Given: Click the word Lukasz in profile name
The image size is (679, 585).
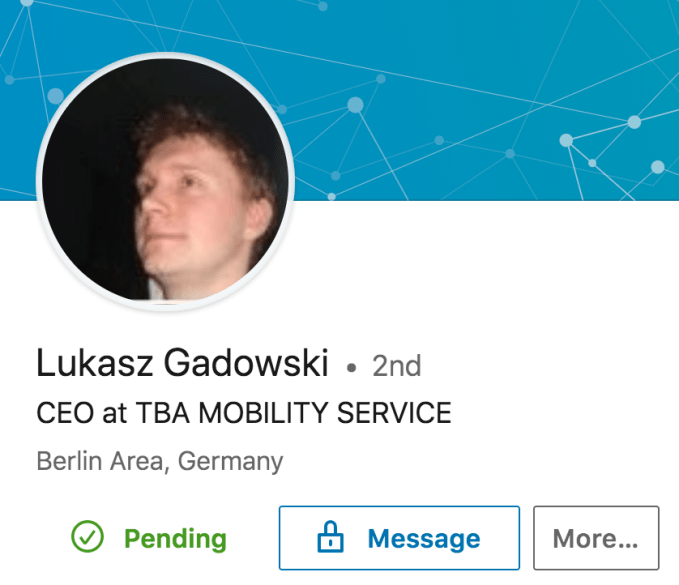Looking at the screenshot, I should click(x=94, y=364).
